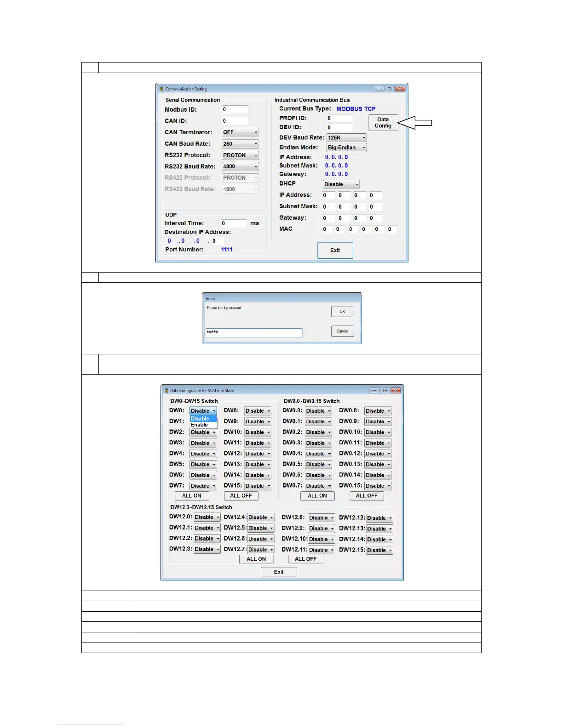The height and width of the screenshot is (728, 563).
Task: Exit the Communication Setting window
Action: tap(335, 250)
